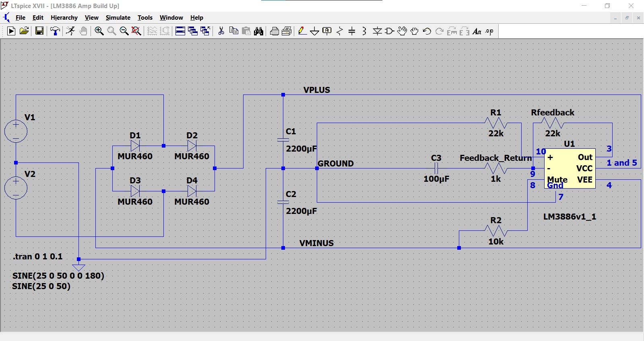Image resolution: width=644 pixels, height=341 pixels.
Task: Click the Rfeedback resistor label
Action: 553,113
